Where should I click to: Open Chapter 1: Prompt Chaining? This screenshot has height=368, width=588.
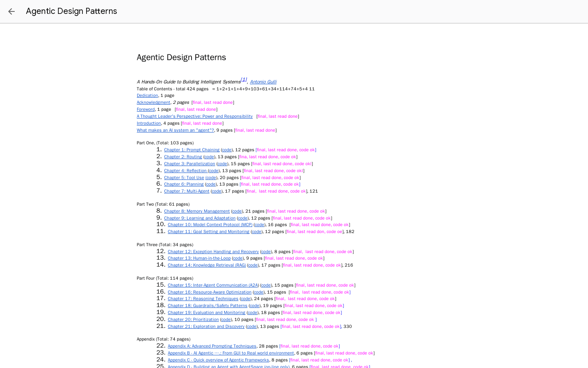(192, 150)
